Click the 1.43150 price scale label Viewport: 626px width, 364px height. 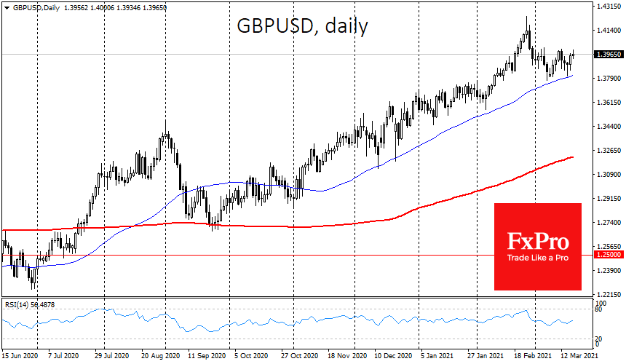point(609,7)
